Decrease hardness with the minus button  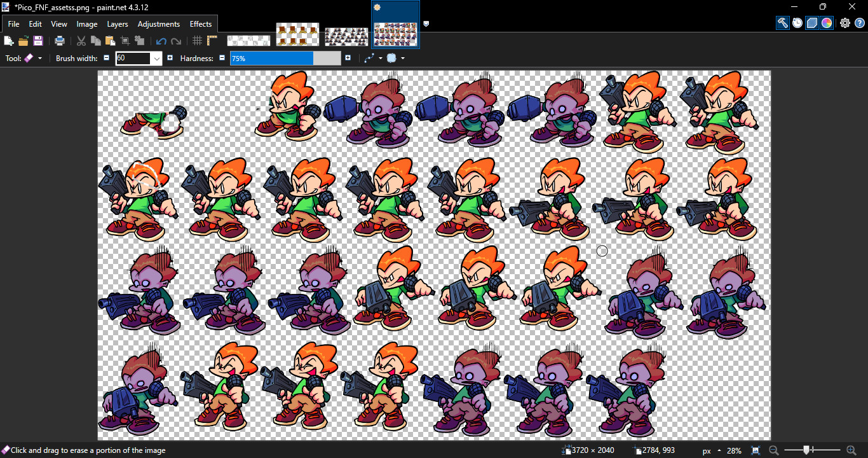(x=222, y=58)
